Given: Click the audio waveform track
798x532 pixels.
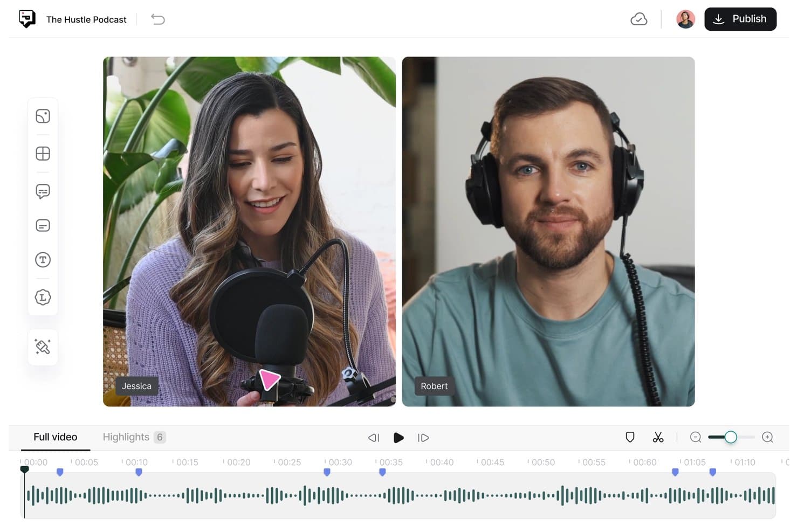Looking at the screenshot, I should tap(398, 495).
